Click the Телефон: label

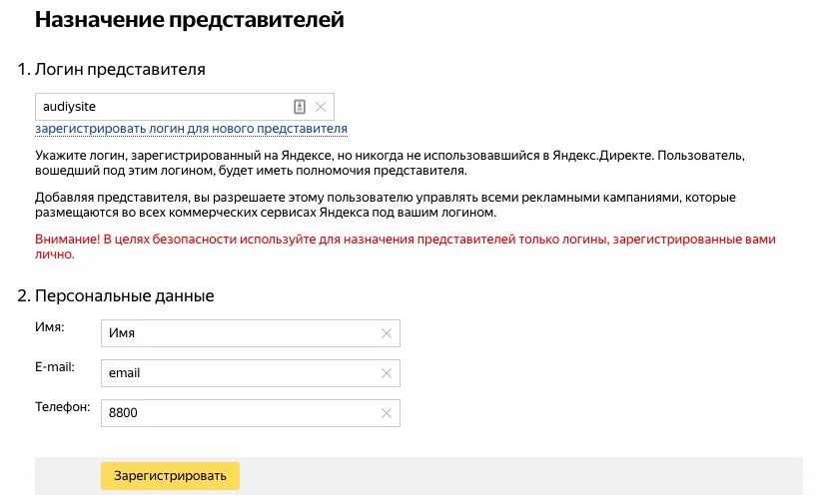(63, 407)
